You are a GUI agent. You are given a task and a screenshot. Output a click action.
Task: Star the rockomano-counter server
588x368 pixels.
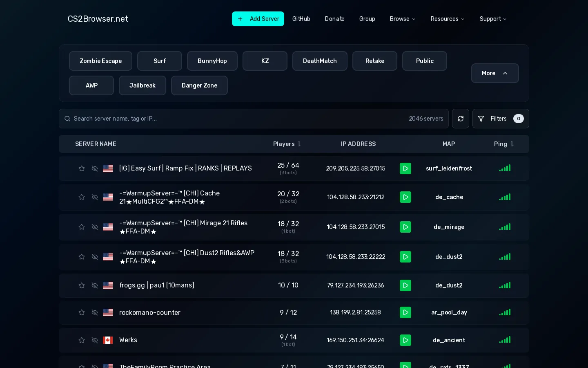(x=82, y=312)
